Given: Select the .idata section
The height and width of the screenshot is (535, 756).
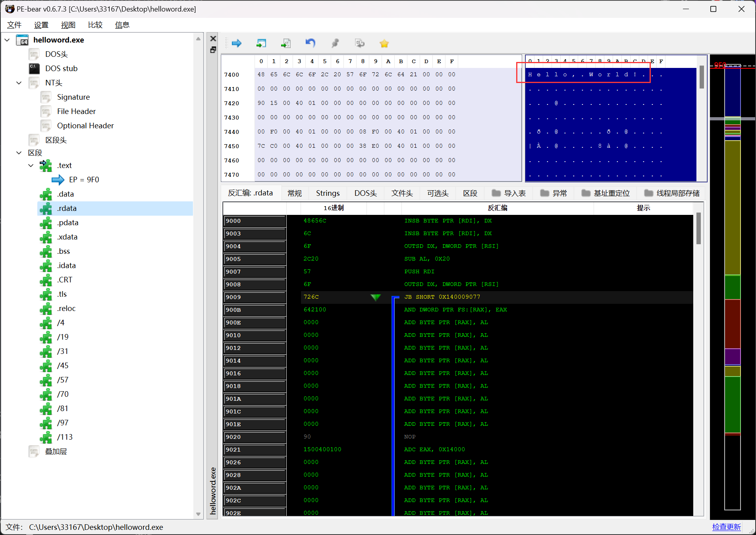Looking at the screenshot, I should click(66, 265).
